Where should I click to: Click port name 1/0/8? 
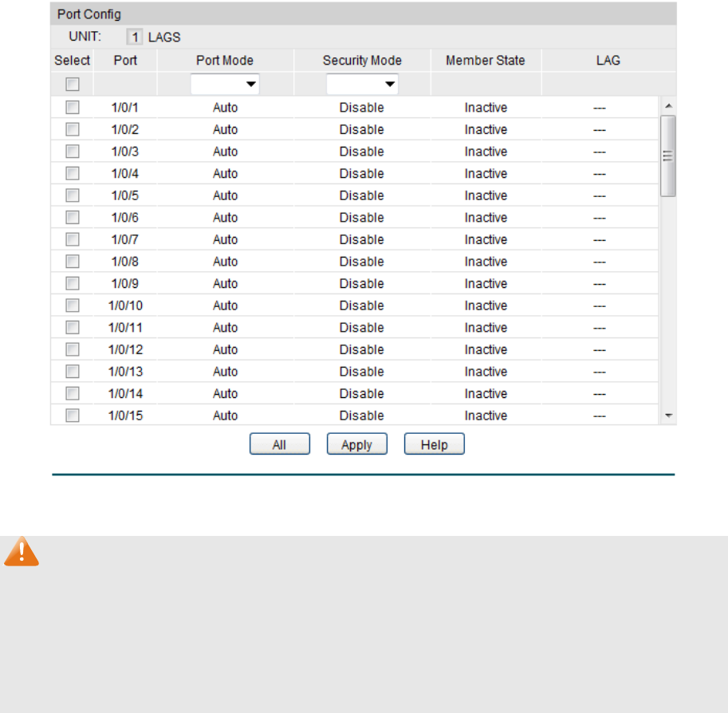125,262
